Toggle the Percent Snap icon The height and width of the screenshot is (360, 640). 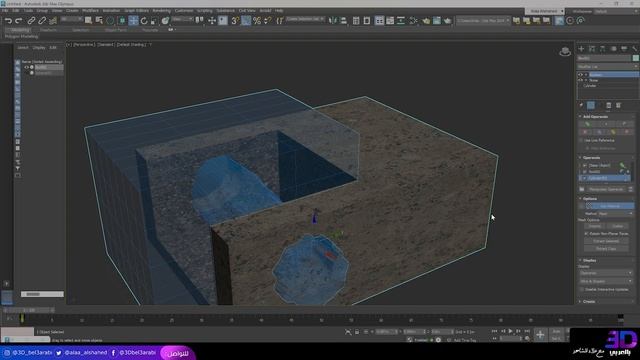click(x=257, y=20)
